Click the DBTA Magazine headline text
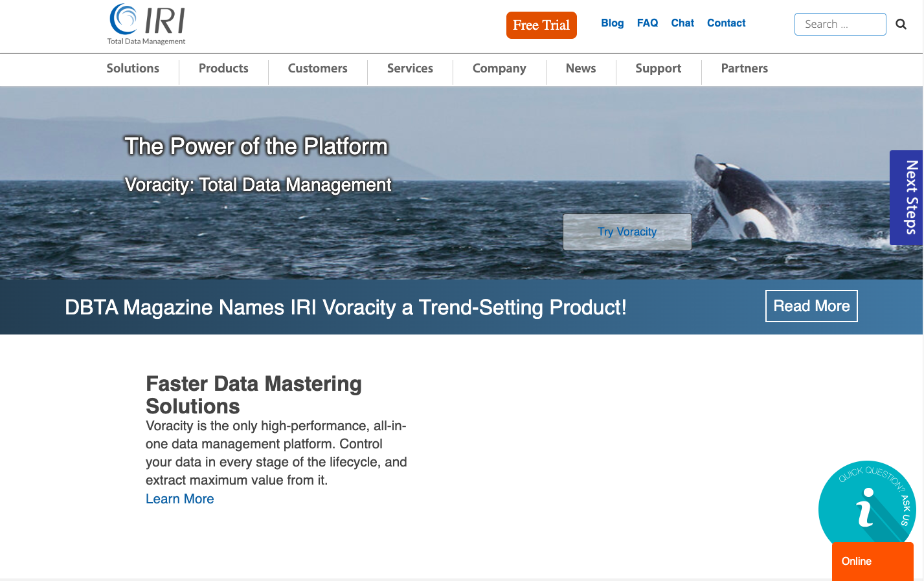The image size is (924, 581). pos(346,307)
